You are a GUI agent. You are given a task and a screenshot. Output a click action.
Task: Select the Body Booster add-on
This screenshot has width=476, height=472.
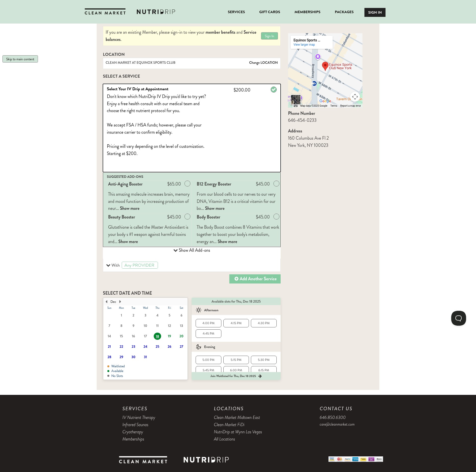276,217
